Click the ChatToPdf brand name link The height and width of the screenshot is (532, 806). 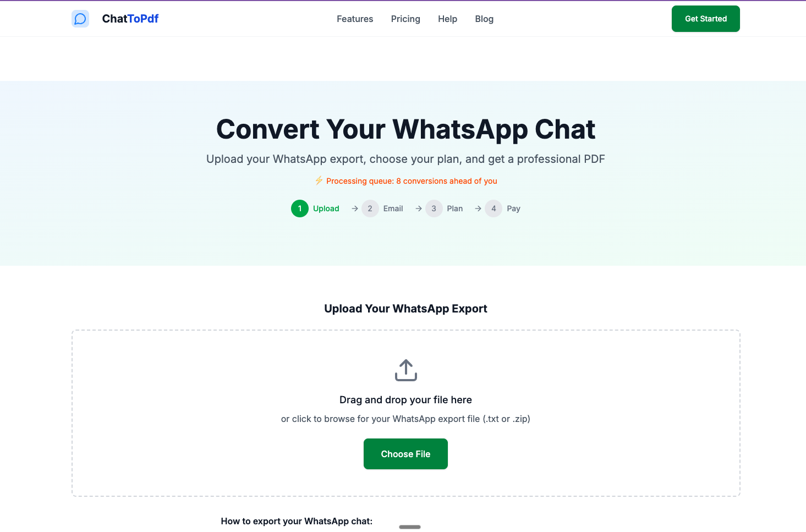click(130, 19)
